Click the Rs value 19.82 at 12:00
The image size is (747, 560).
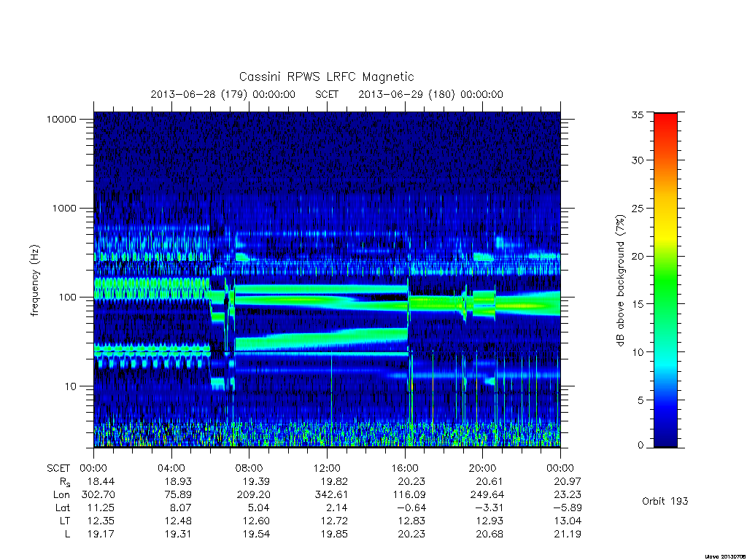point(334,481)
